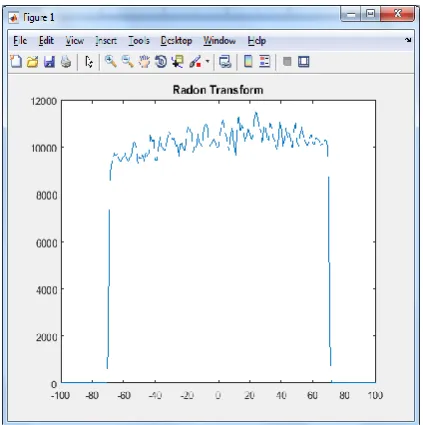
Task: Click the Link Plot toolbar icon
Action: coord(225,62)
